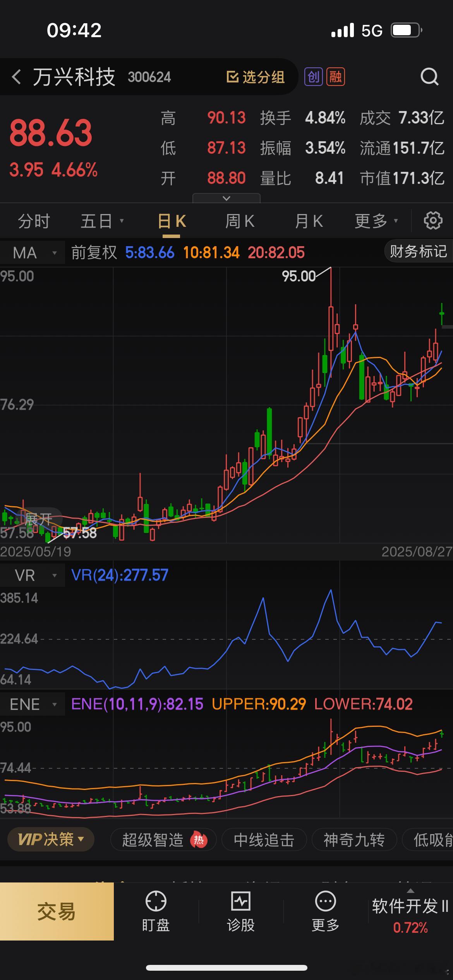Open 盯盘 watch target icon
The width and height of the screenshot is (453, 980).
(x=156, y=901)
